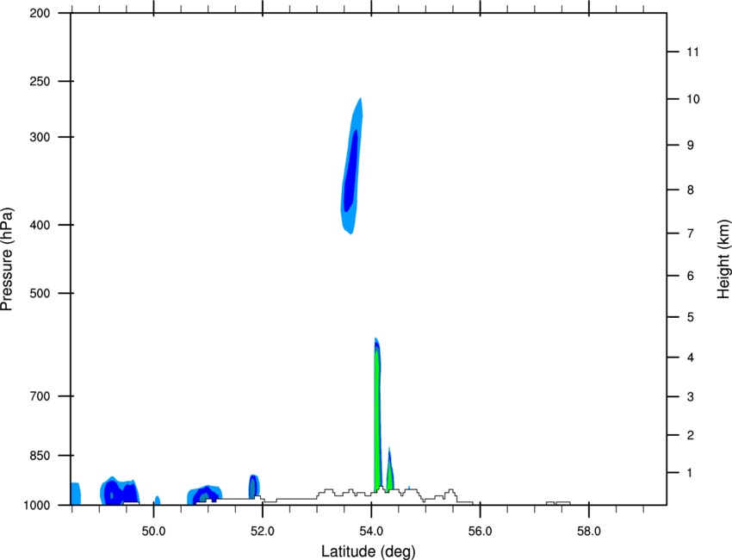The image size is (732, 560).
Task: Pick height tick label 4
Action: click(691, 358)
